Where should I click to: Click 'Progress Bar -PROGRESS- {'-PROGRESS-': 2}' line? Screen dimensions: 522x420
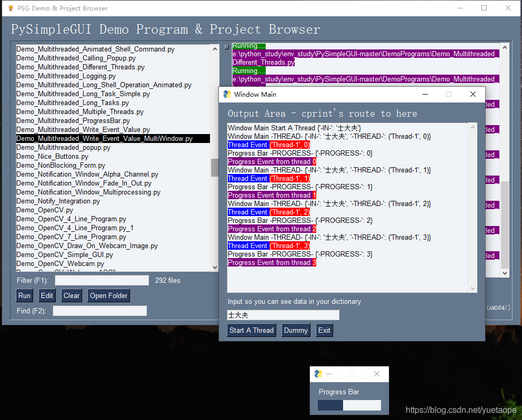point(300,220)
